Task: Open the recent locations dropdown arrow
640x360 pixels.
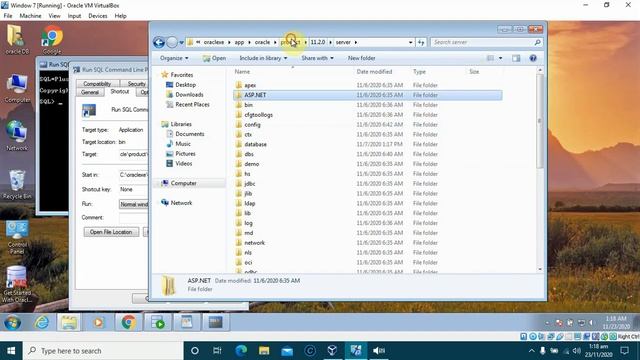Action: click(x=181, y=42)
